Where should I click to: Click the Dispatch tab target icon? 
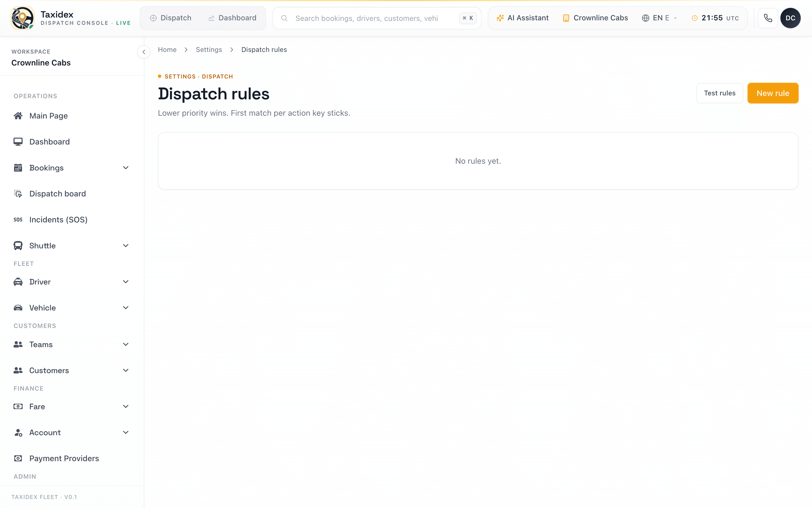153,18
